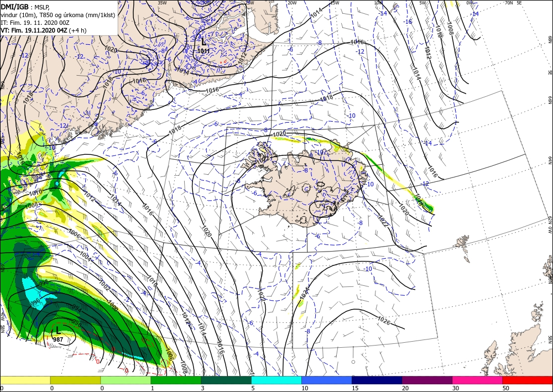
Task: Click the '35W' longitude label at top
Action: pos(162,3)
